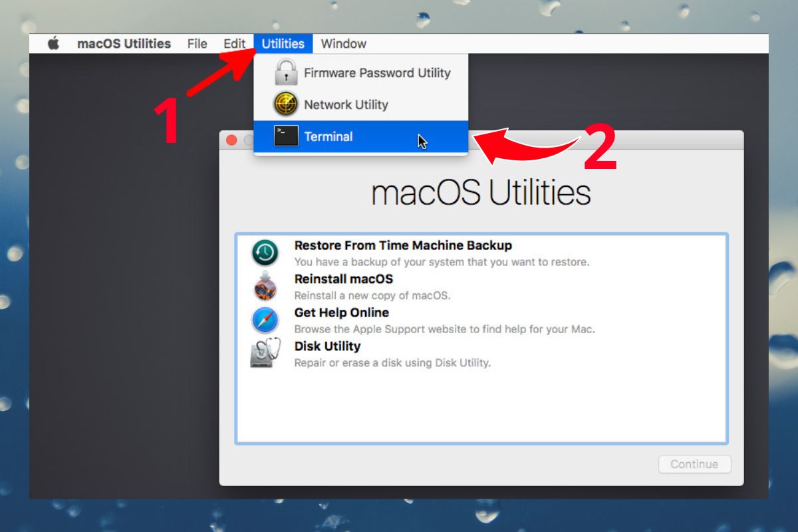The width and height of the screenshot is (798, 532).
Task: Open the macOS Utilities app menu
Action: pos(124,44)
